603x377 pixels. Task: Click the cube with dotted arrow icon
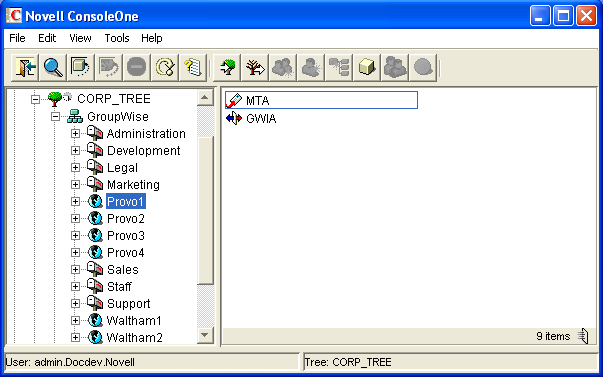(81, 67)
